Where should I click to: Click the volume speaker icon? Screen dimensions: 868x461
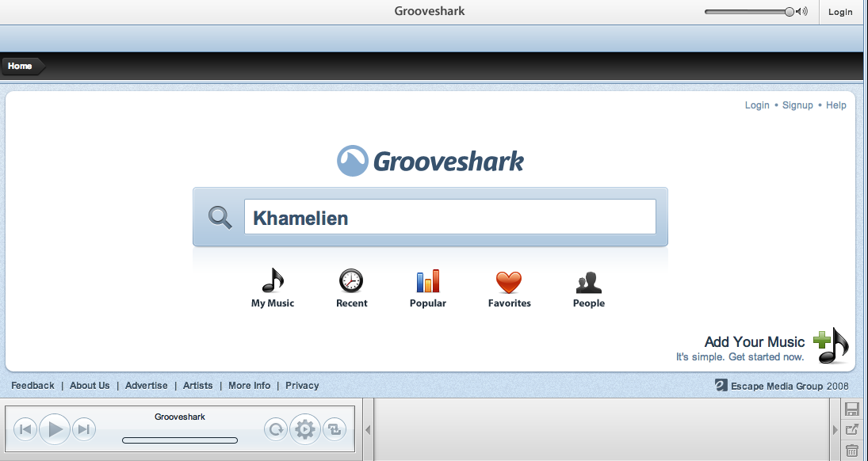pyautogui.click(x=801, y=12)
